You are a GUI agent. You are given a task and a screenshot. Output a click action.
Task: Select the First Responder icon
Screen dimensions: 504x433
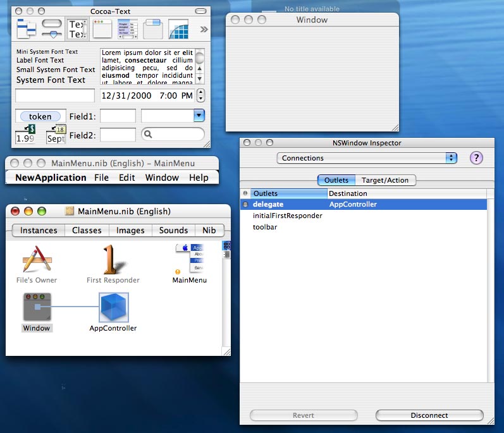click(113, 260)
